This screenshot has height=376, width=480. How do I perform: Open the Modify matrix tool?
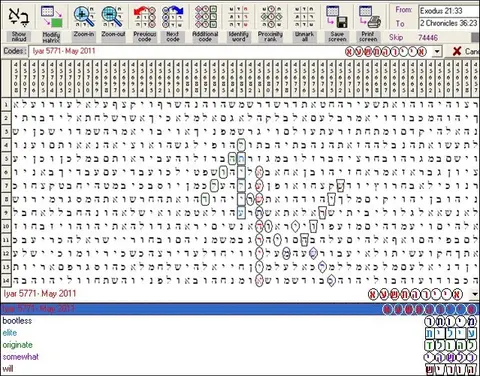(x=51, y=17)
